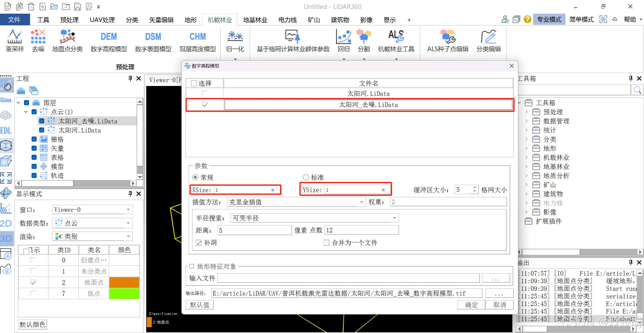
Task: Toggle the EDL rendering icon in sidebar
Action: point(6,130)
